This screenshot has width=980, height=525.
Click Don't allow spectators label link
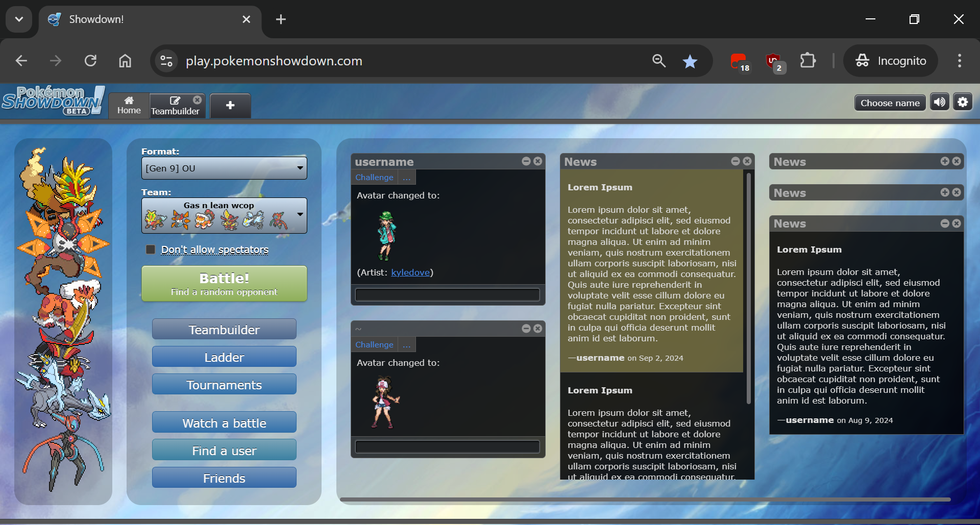(x=214, y=249)
